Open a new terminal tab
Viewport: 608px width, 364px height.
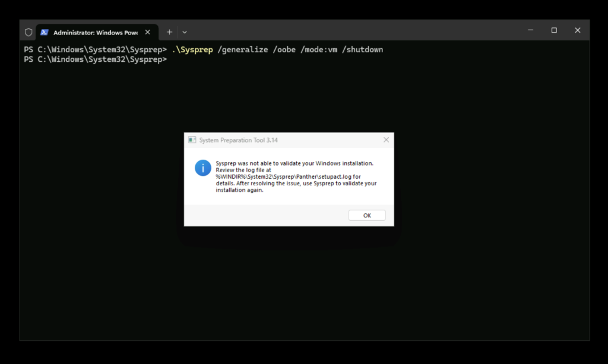[x=169, y=32]
